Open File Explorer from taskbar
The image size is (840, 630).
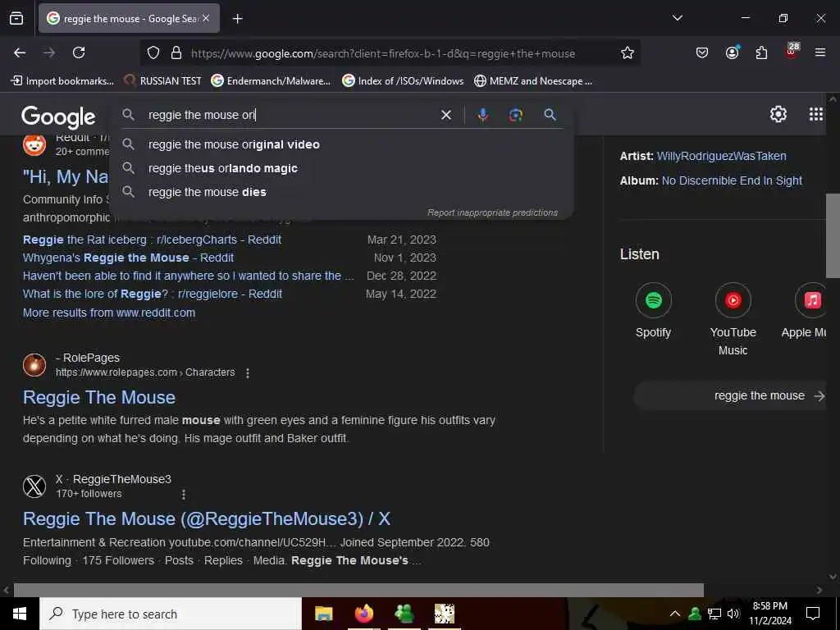click(323, 614)
